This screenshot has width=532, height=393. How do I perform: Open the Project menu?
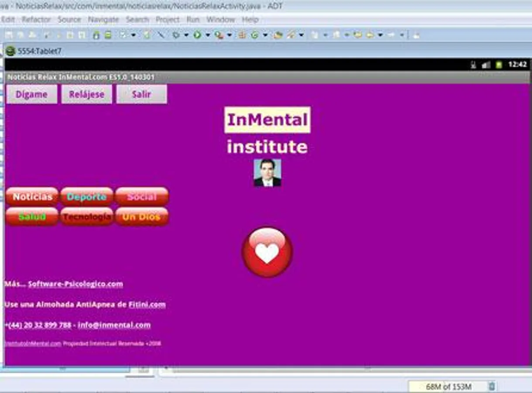(168, 20)
